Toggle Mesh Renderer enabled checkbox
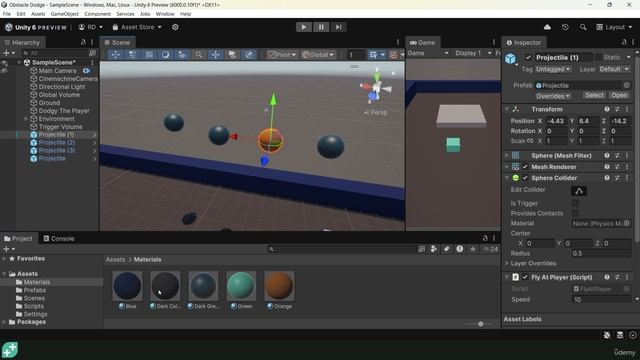Viewport: 640px width, 360px height. pos(525,167)
